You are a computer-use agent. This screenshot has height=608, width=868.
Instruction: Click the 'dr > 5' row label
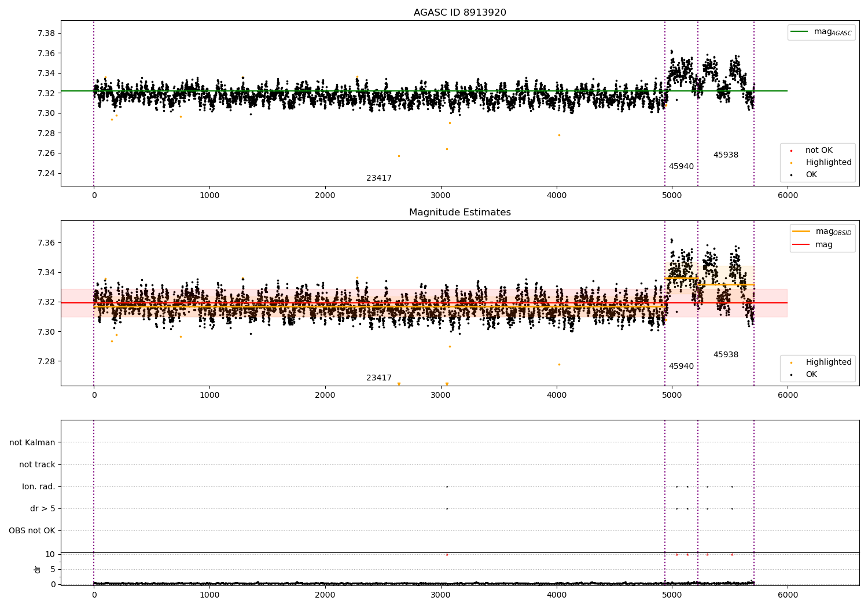point(43,509)
